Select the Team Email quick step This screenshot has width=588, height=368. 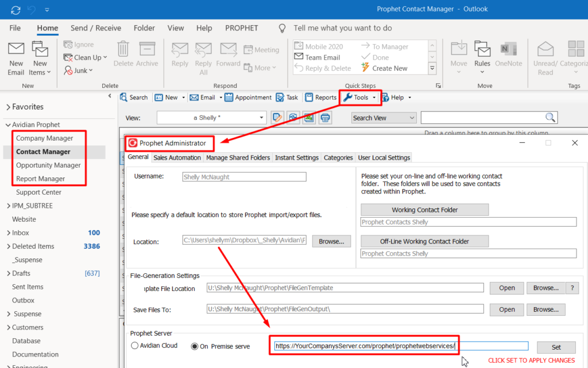[x=317, y=57]
